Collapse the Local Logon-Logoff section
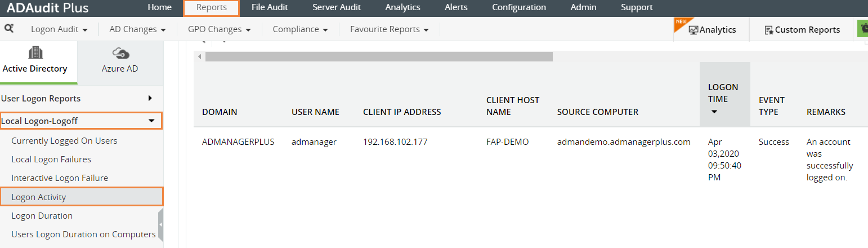The width and height of the screenshot is (868, 248). pos(150,121)
